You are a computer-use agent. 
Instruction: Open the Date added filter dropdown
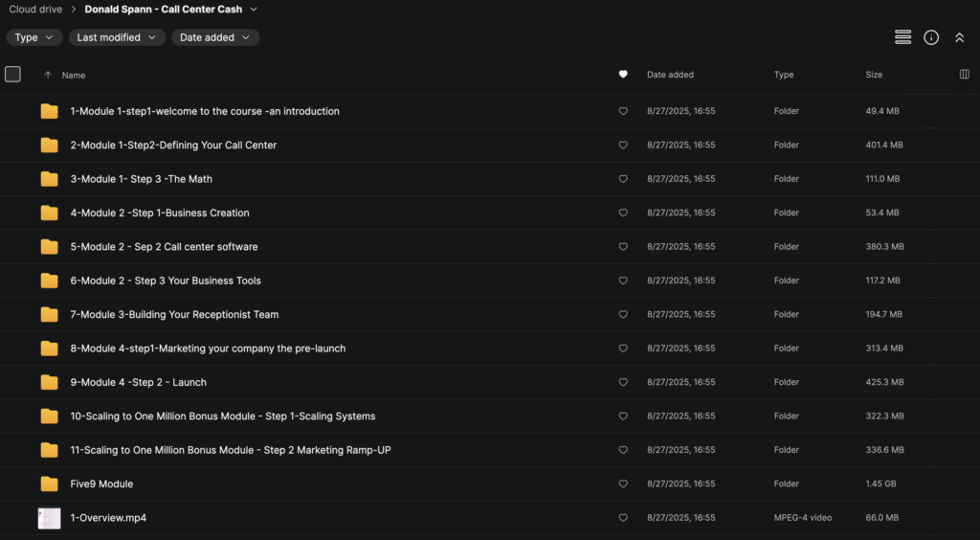[215, 37]
